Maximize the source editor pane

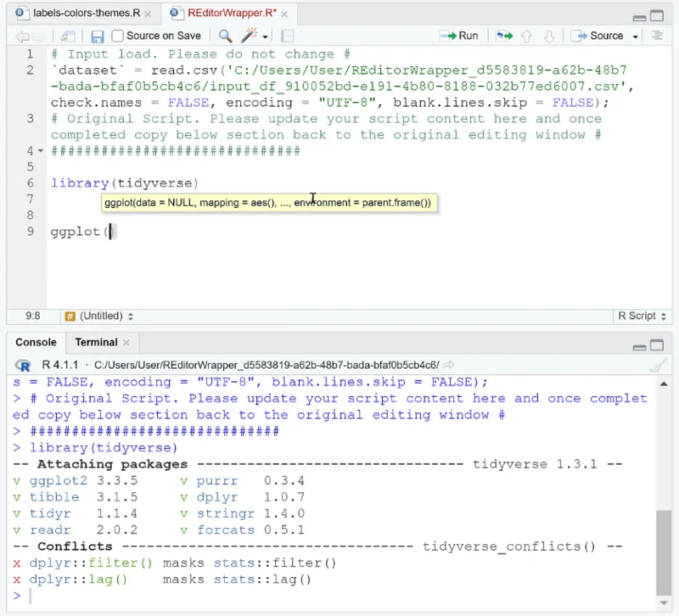(656, 16)
